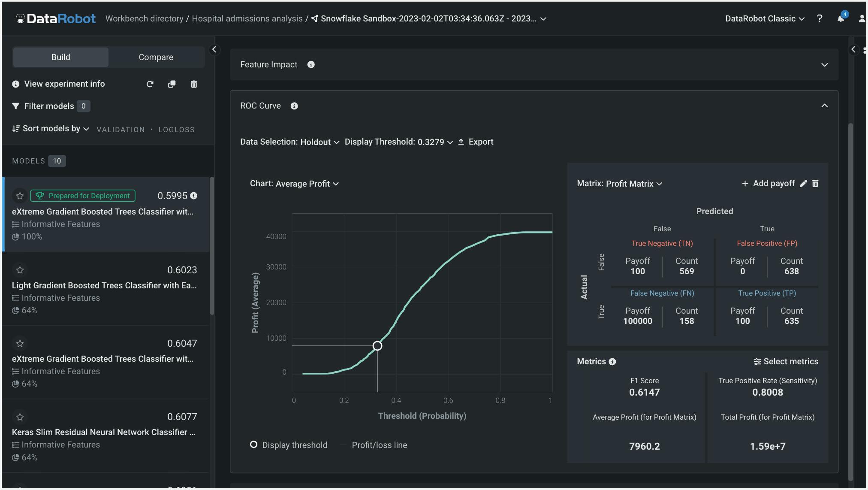868x490 pixels.
Task: Expand the Feature Impact section
Action: pyautogui.click(x=824, y=65)
